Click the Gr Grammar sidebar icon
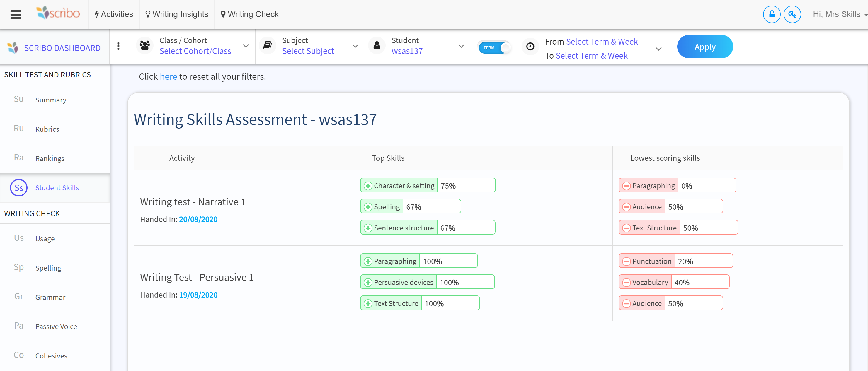This screenshot has height=371, width=868. [19, 296]
